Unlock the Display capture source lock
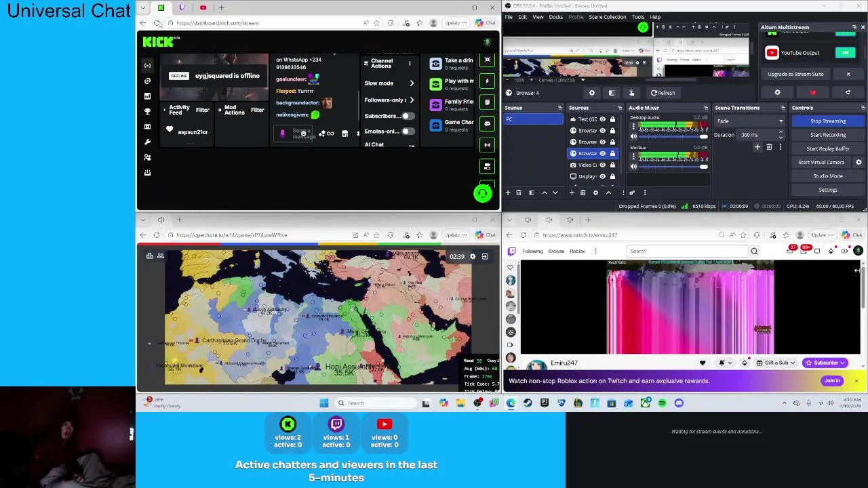The height and width of the screenshot is (488, 868). pyautogui.click(x=612, y=176)
